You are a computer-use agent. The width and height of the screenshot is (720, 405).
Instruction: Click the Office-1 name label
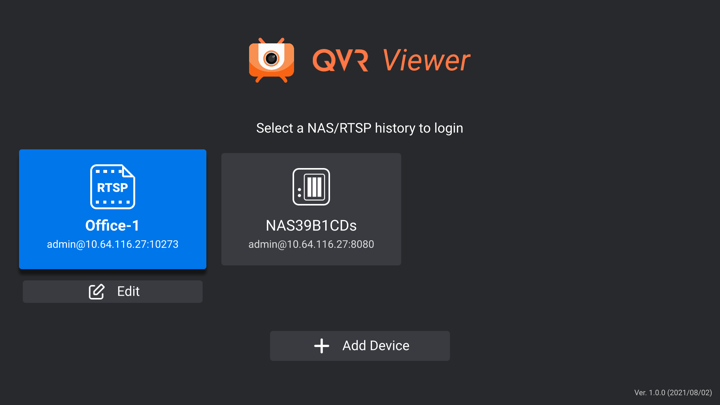click(x=112, y=225)
